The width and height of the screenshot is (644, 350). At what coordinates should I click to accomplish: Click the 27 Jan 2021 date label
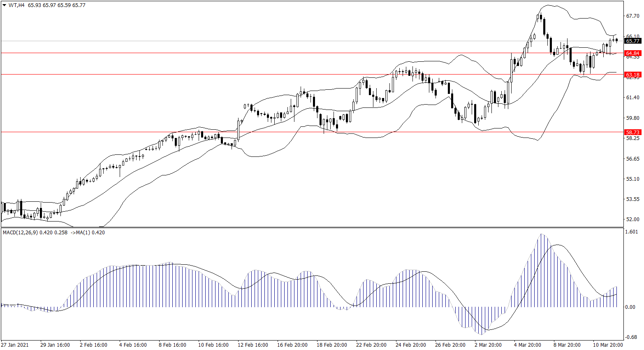coord(15,345)
